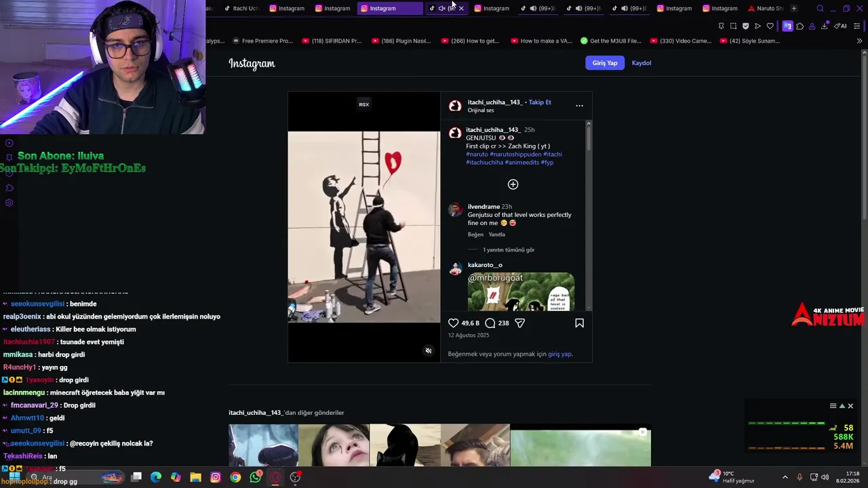Open the #itachiuchiha hashtag

[x=484, y=163]
